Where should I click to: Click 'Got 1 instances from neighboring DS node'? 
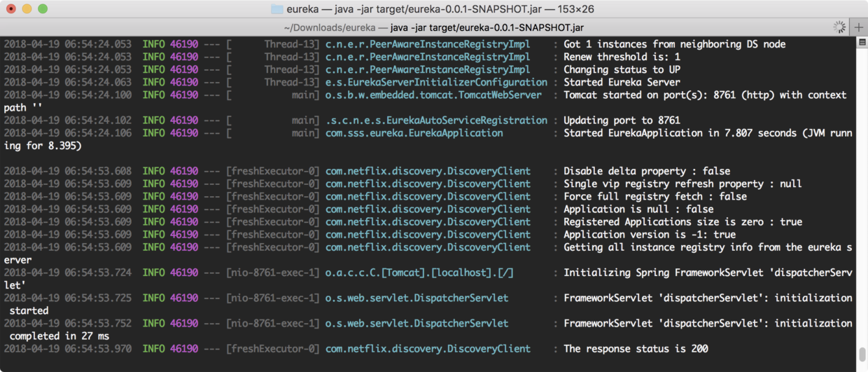tap(675, 44)
